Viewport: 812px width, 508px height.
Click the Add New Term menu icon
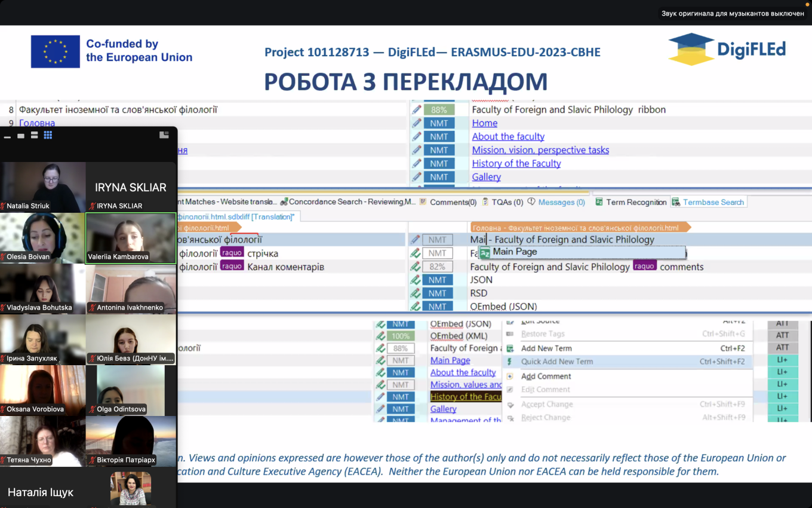tap(510, 348)
